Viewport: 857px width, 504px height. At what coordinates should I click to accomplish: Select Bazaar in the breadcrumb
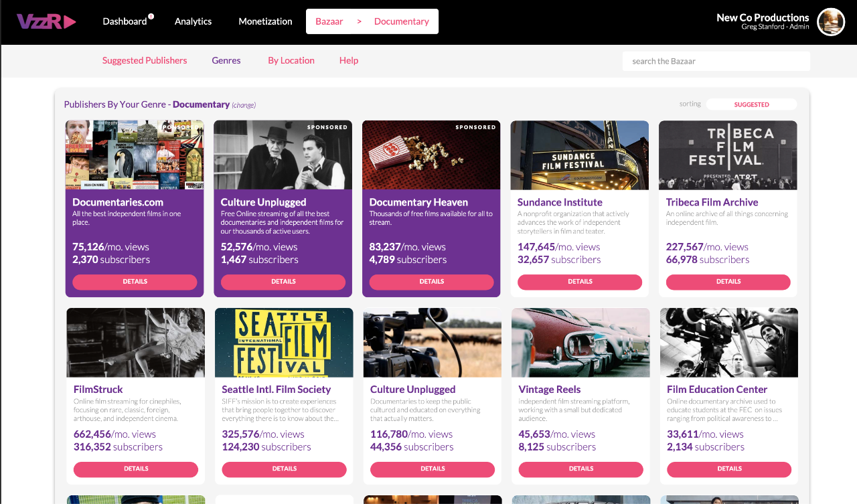tap(329, 21)
